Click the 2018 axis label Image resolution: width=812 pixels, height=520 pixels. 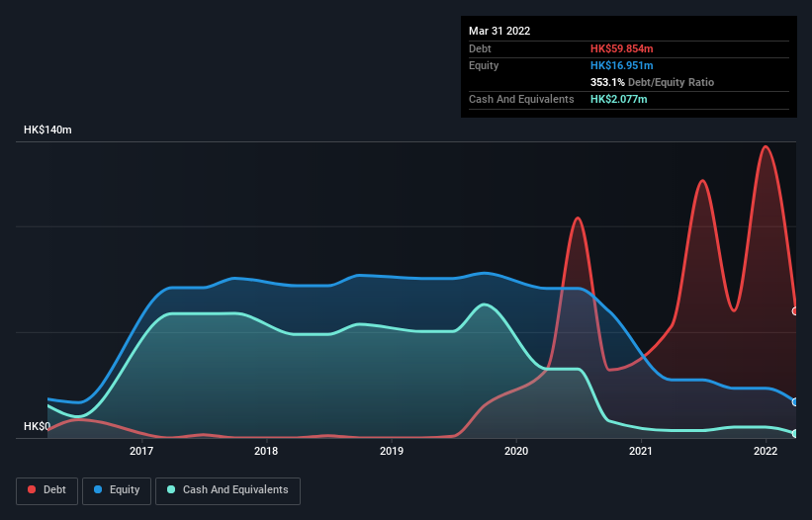pos(266,451)
